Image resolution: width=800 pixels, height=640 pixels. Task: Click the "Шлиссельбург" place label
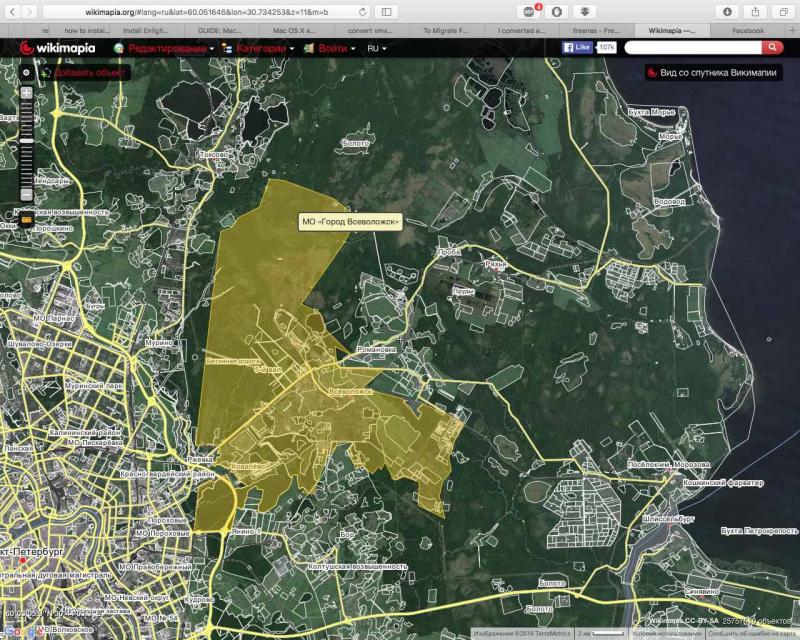pyautogui.click(x=668, y=519)
